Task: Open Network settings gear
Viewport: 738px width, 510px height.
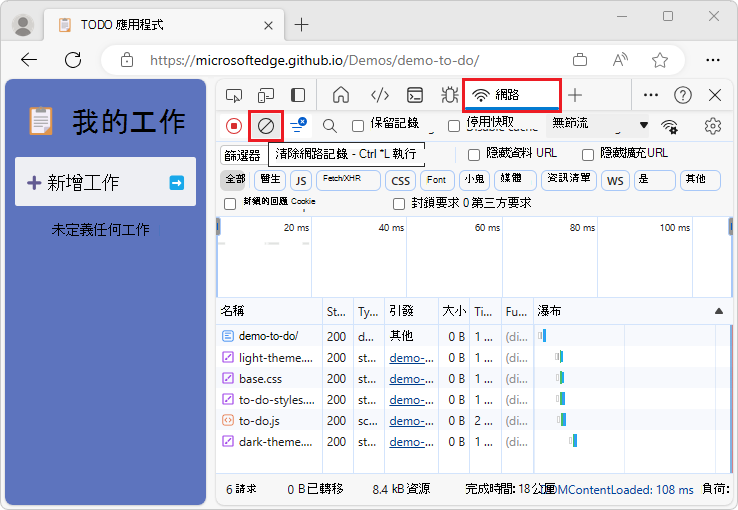Action: tap(713, 126)
